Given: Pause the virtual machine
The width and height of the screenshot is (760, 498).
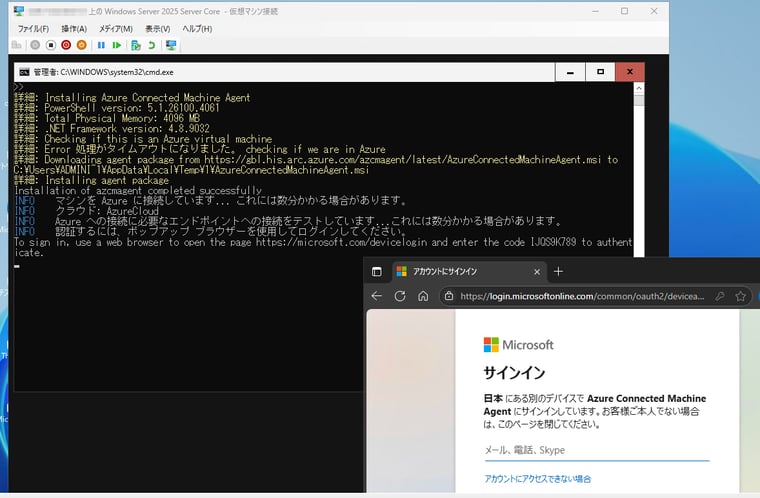Looking at the screenshot, I should coord(101,45).
